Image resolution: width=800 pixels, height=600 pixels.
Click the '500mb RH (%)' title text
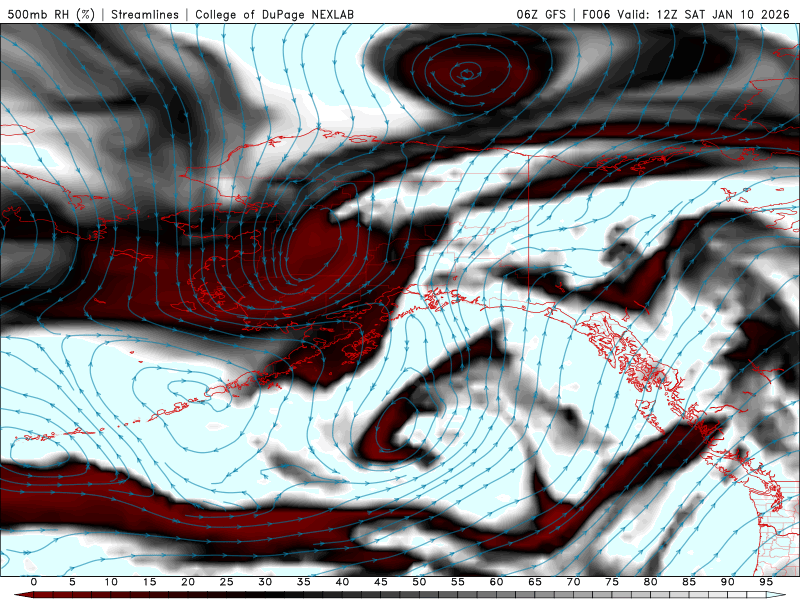[51, 14]
